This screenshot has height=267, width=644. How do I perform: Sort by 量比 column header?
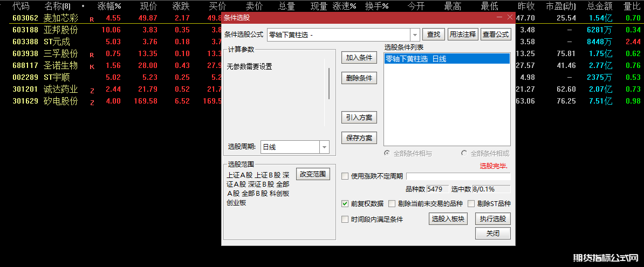click(632, 6)
